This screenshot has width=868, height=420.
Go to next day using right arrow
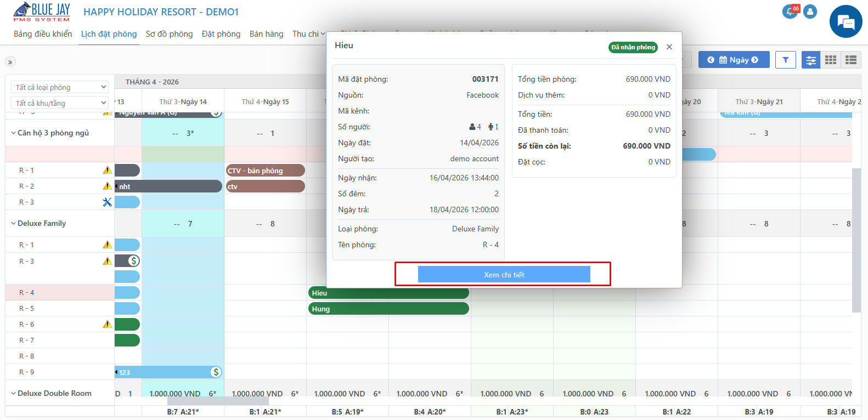[755, 60]
